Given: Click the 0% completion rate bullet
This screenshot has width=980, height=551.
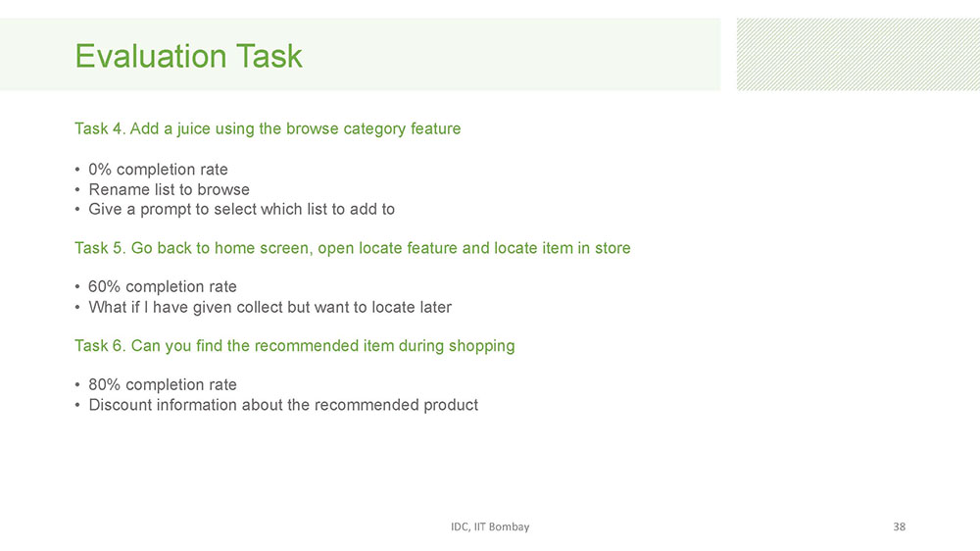Looking at the screenshot, I should pyautogui.click(x=158, y=170).
